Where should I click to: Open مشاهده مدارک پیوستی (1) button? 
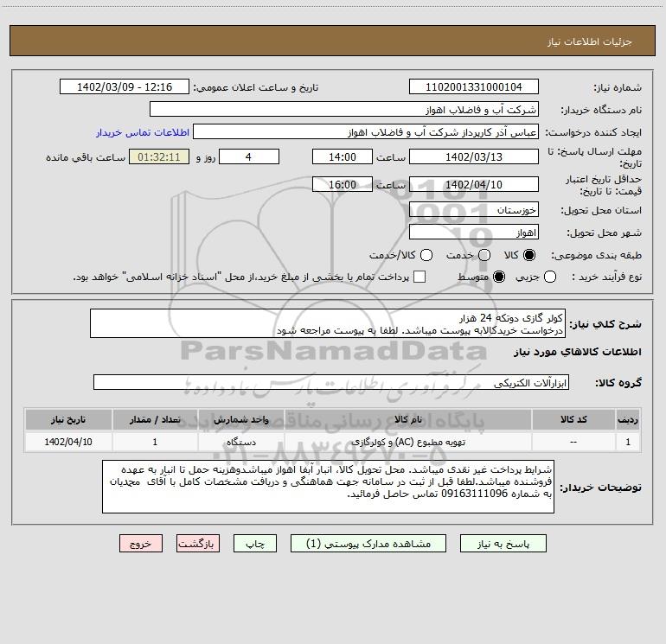(368, 544)
